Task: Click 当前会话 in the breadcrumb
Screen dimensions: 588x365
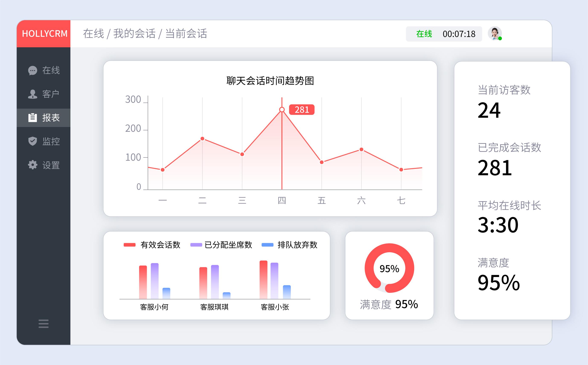Action: coord(186,33)
